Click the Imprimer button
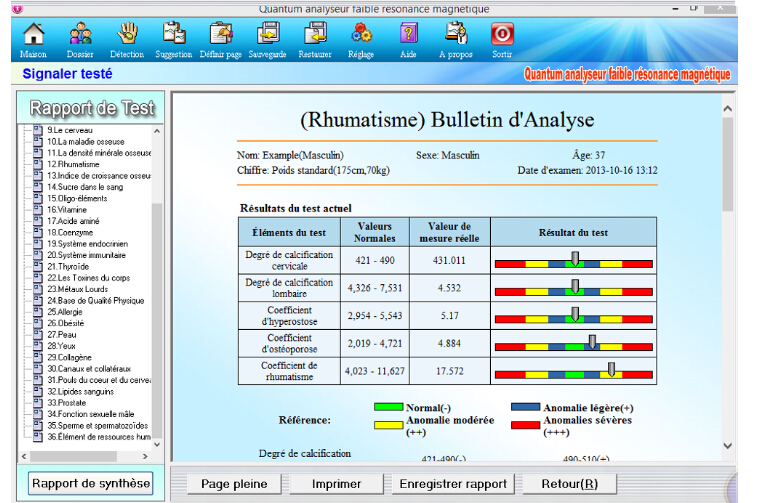Viewport: 758px width, 503px height. [x=336, y=484]
